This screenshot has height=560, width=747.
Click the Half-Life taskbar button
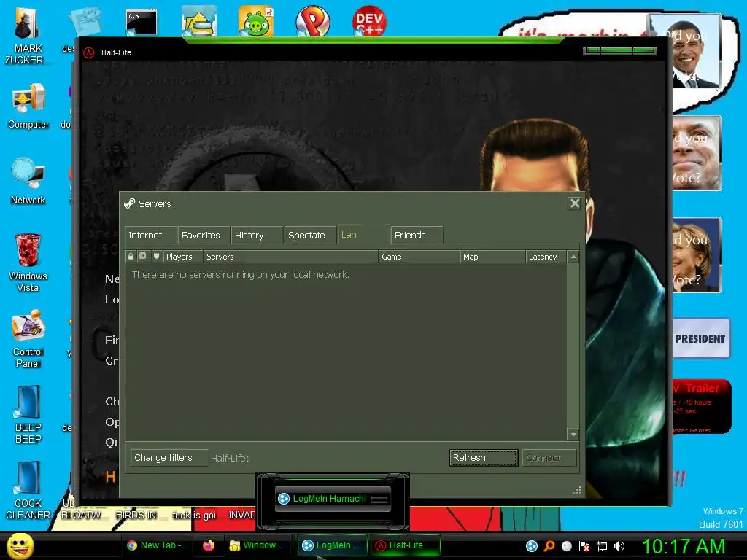pos(404,545)
